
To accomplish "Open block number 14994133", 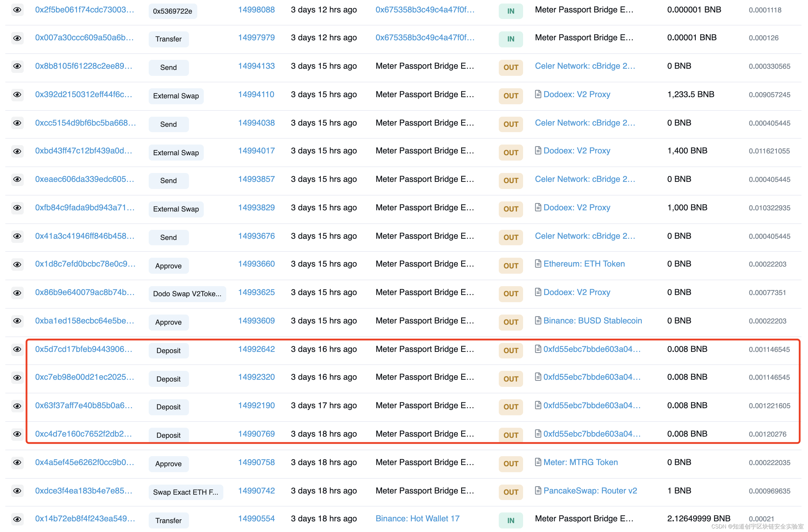I will [x=256, y=66].
